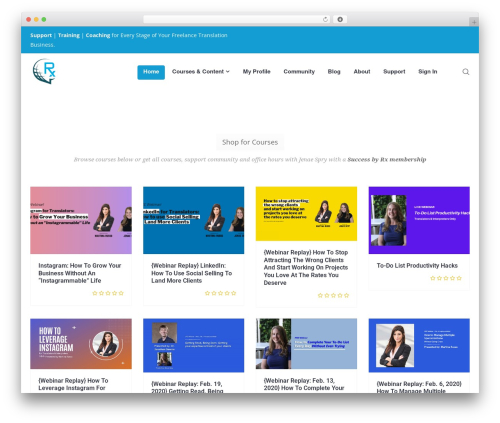Open My Profile menu item
This screenshot has width=500, height=423.
click(256, 72)
